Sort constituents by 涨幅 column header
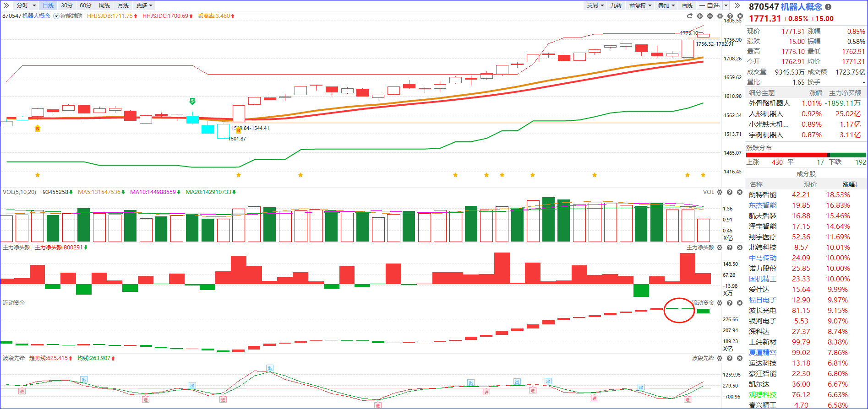The width and height of the screenshot is (868, 409). (849, 184)
